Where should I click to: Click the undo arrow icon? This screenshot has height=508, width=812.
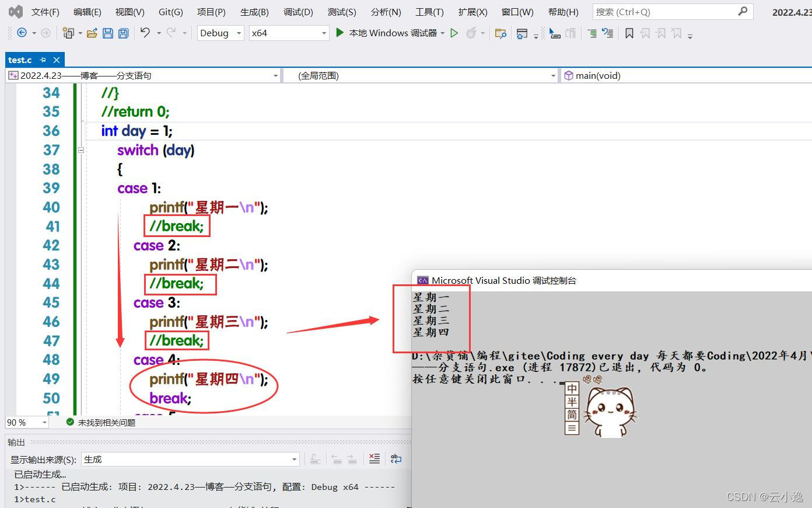pyautogui.click(x=145, y=33)
